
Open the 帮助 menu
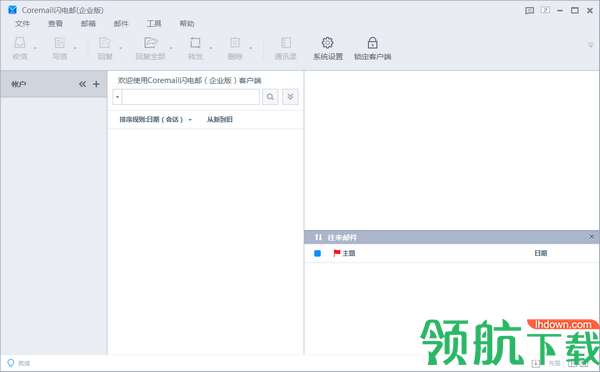click(187, 24)
